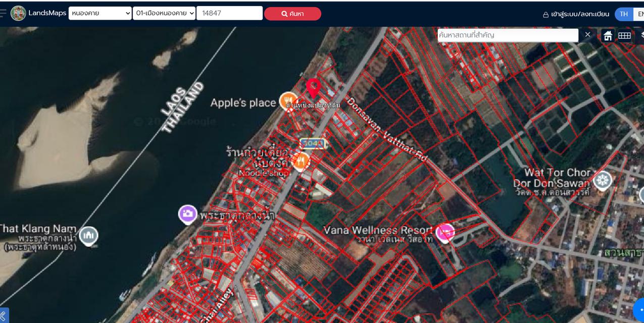Open the province dropdown showing หนองคาย

pyautogui.click(x=100, y=13)
